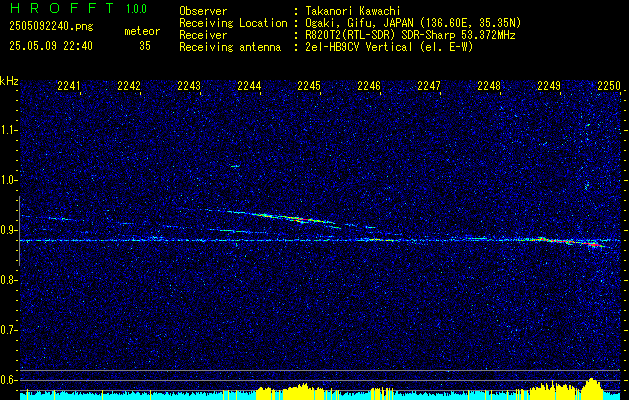Click the date stamp 25.05.09 22:40
Viewport: 629px width, 400px height.
coord(51,46)
